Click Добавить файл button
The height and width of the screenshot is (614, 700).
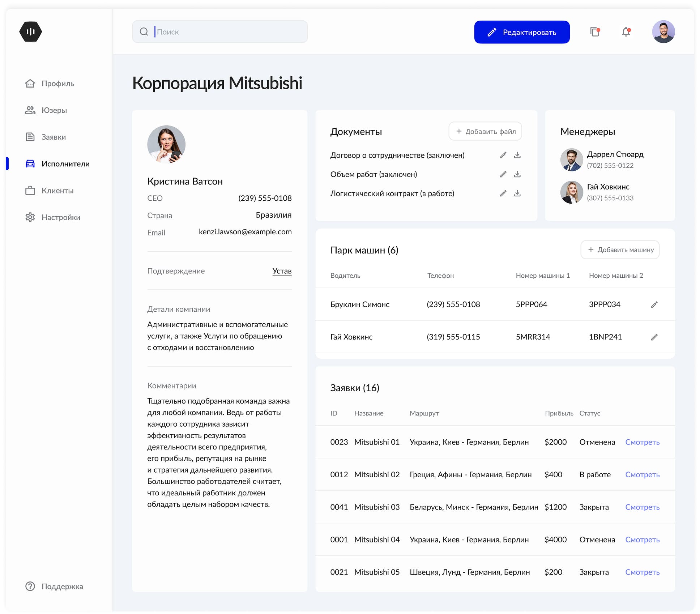click(485, 131)
